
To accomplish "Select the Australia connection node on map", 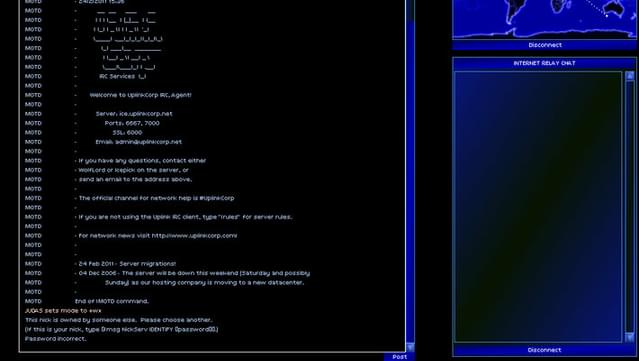I will (x=607, y=15).
